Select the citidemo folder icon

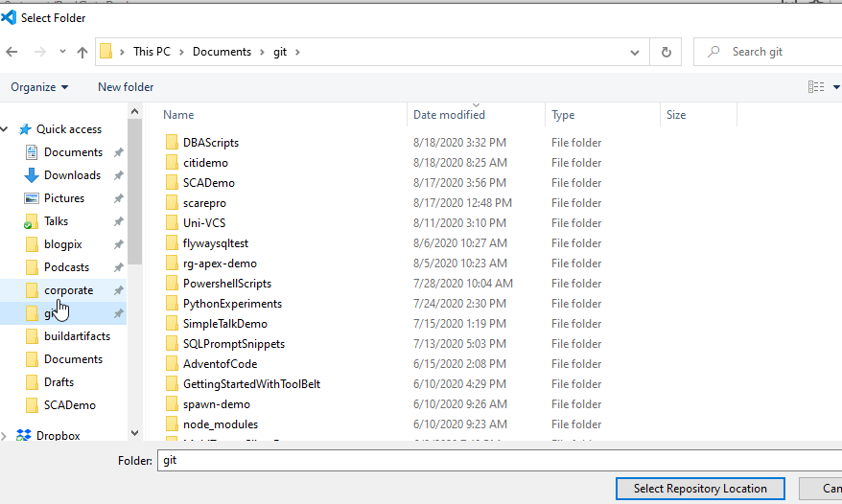click(x=172, y=163)
